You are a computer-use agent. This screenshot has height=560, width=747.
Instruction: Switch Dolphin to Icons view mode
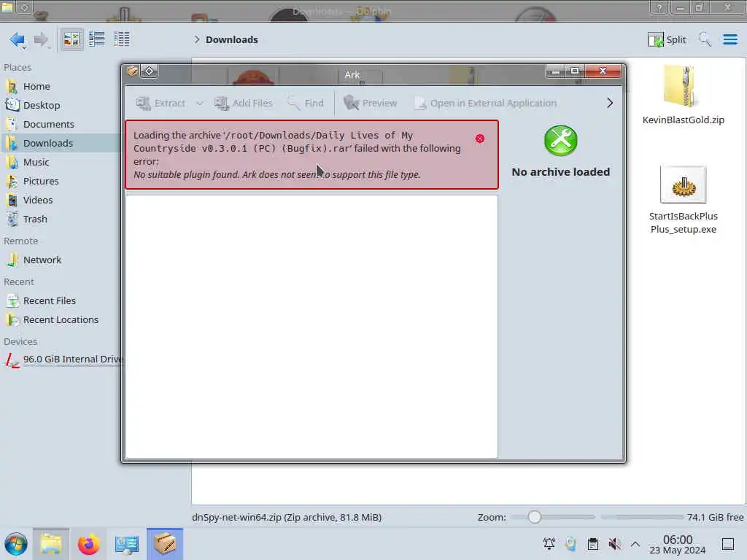[x=71, y=39]
